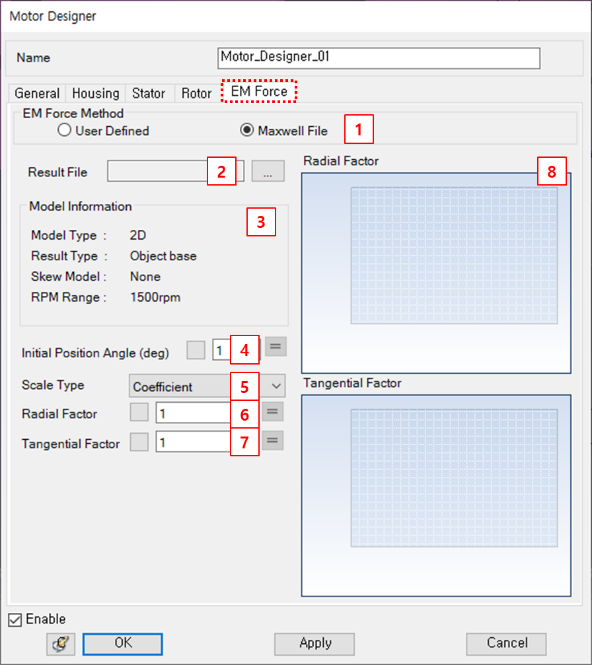The image size is (592, 665).
Task: Click the Initial Position Angle value field
Action: pyautogui.click(x=235, y=350)
